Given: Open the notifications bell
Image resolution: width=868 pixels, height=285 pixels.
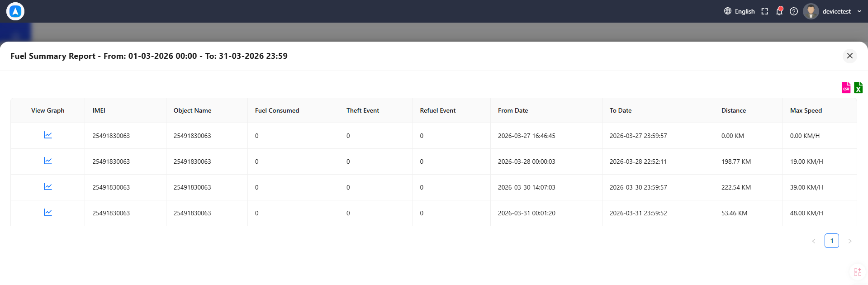Looking at the screenshot, I should coord(779,11).
